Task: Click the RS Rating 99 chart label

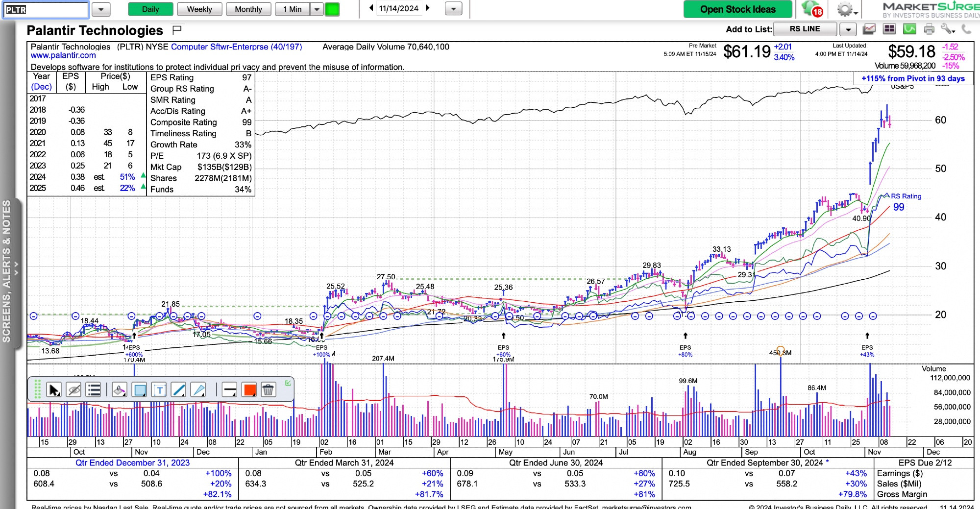Action: [905, 202]
